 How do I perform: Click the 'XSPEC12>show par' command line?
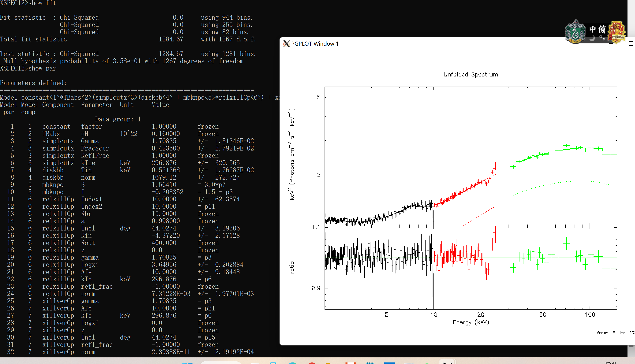[28, 68]
